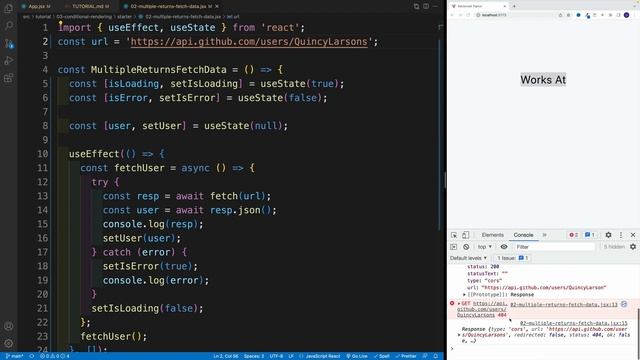Click the 'starter' breadcrumb segment
Viewport: 640px width, 360px height.
coord(125,17)
